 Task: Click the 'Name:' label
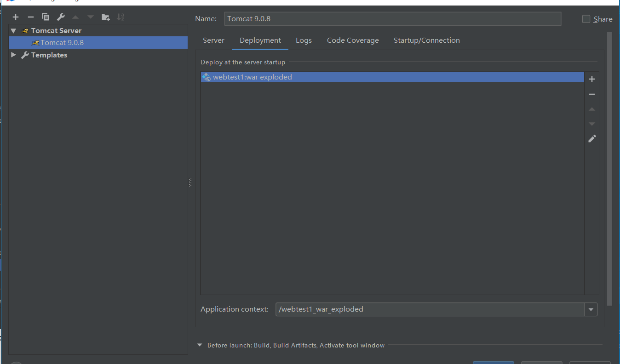point(206,19)
